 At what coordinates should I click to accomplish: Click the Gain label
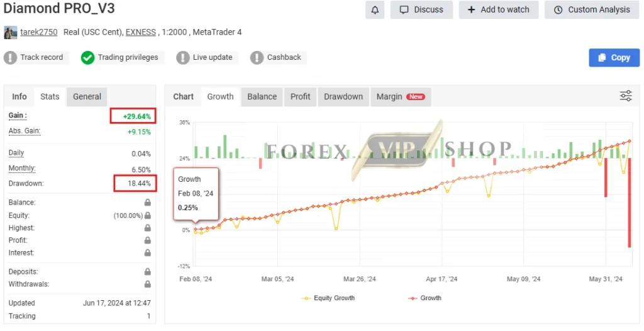[x=18, y=116]
